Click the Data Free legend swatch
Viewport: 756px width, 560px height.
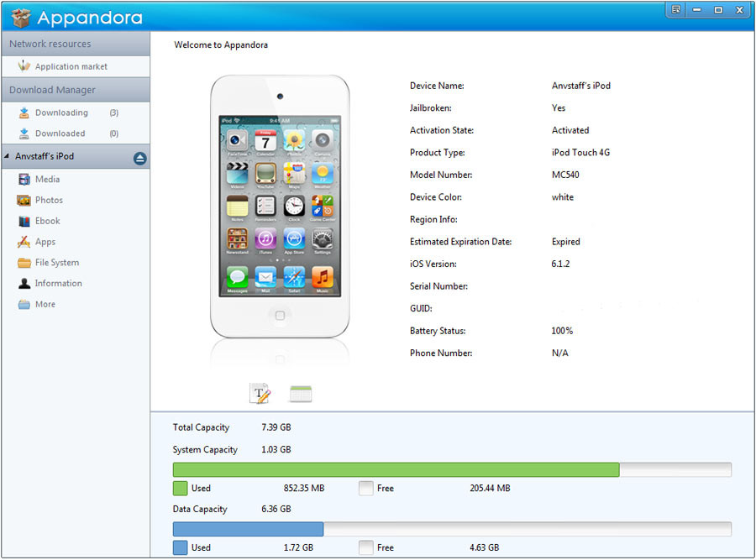[366, 547]
